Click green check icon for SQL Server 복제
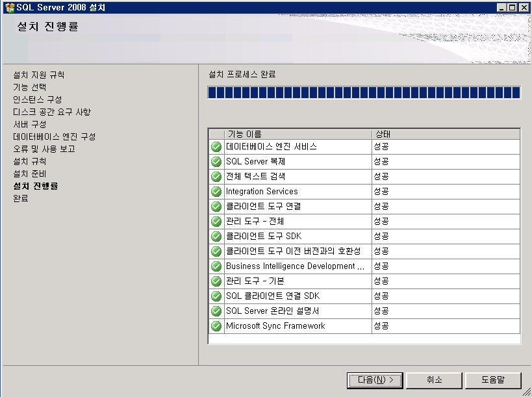The width and height of the screenshot is (532, 397). point(216,162)
